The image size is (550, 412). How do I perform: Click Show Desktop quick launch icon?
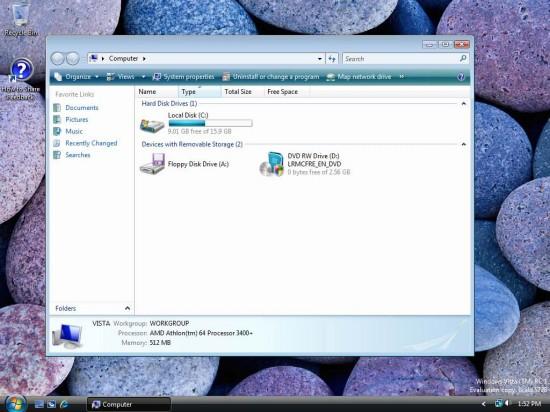click(x=39, y=404)
